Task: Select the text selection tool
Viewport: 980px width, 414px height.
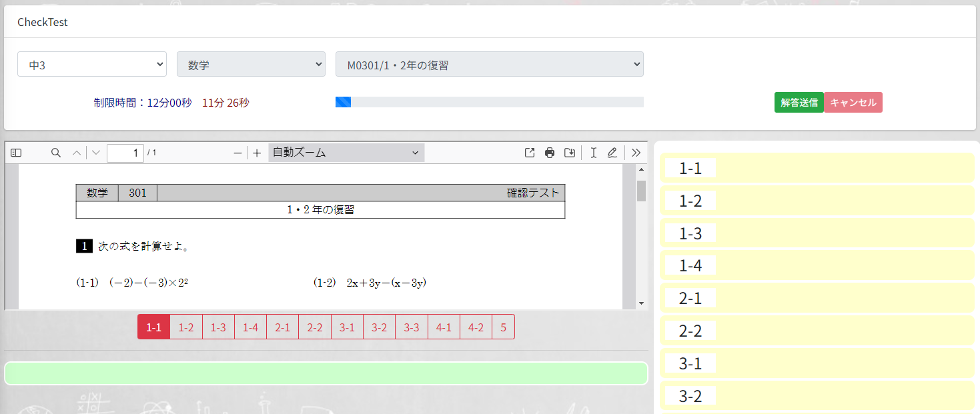Action: click(x=593, y=153)
